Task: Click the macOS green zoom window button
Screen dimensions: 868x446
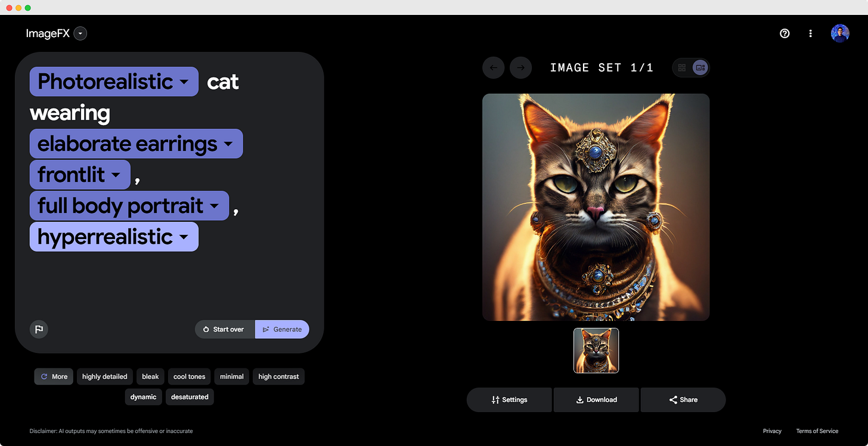Action: click(x=28, y=8)
